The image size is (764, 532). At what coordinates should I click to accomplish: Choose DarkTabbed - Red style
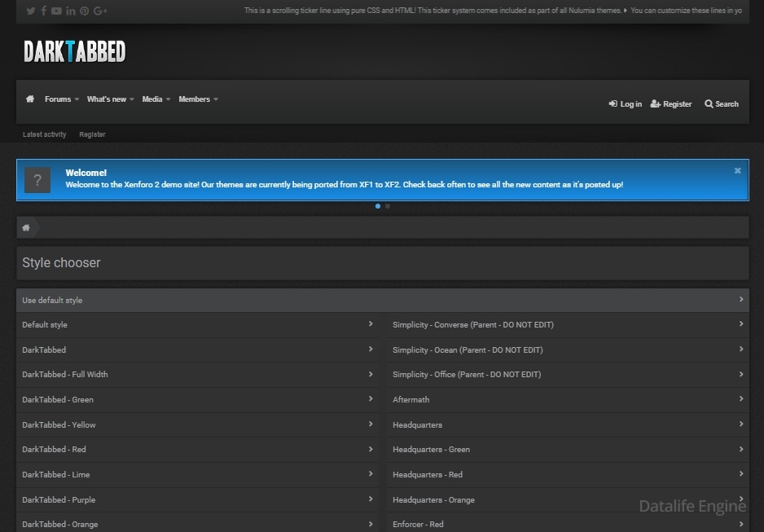(198, 450)
